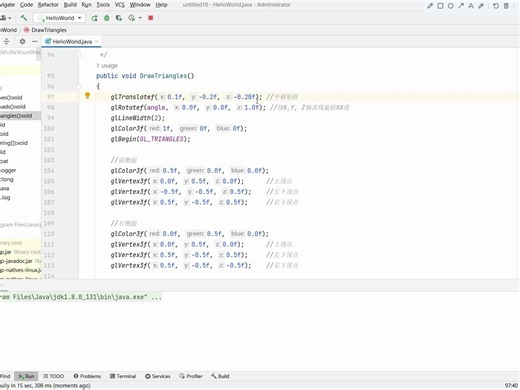Open the Build tool window tab
This screenshot has width=520, height=390.
point(220,376)
